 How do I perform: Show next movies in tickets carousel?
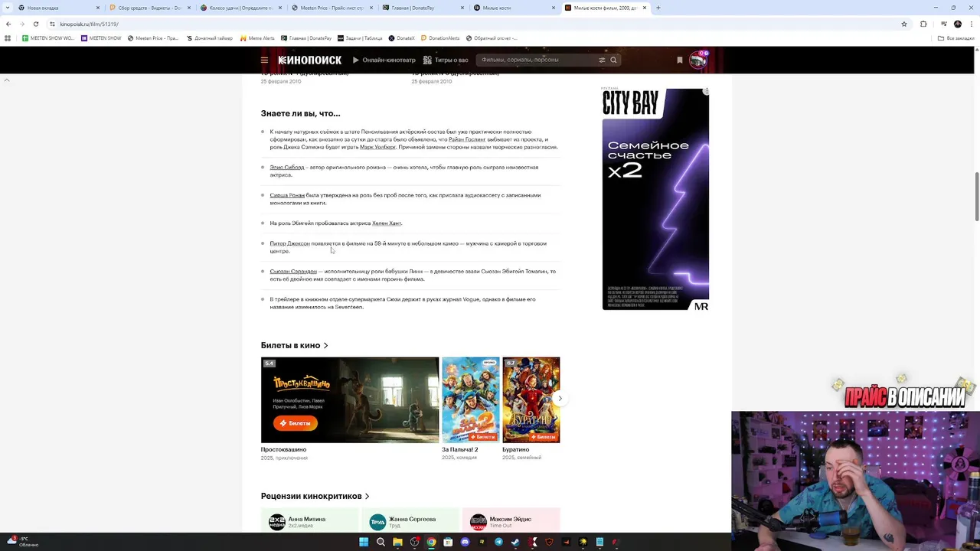tap(560, 399)
